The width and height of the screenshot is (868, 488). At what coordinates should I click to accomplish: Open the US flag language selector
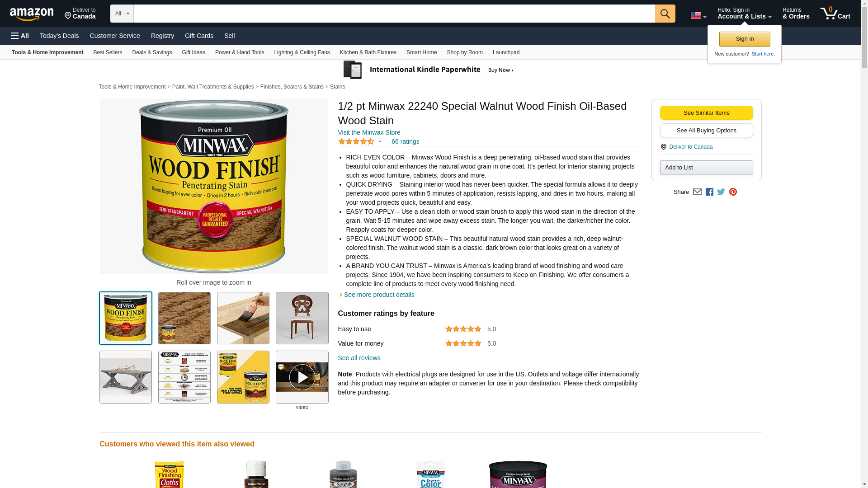pos(698,16)
